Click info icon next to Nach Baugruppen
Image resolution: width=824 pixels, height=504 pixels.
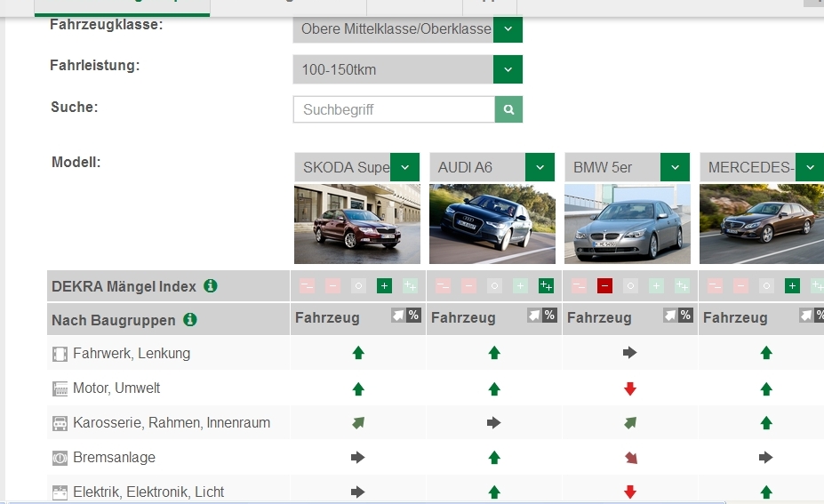tap(190, 320)
